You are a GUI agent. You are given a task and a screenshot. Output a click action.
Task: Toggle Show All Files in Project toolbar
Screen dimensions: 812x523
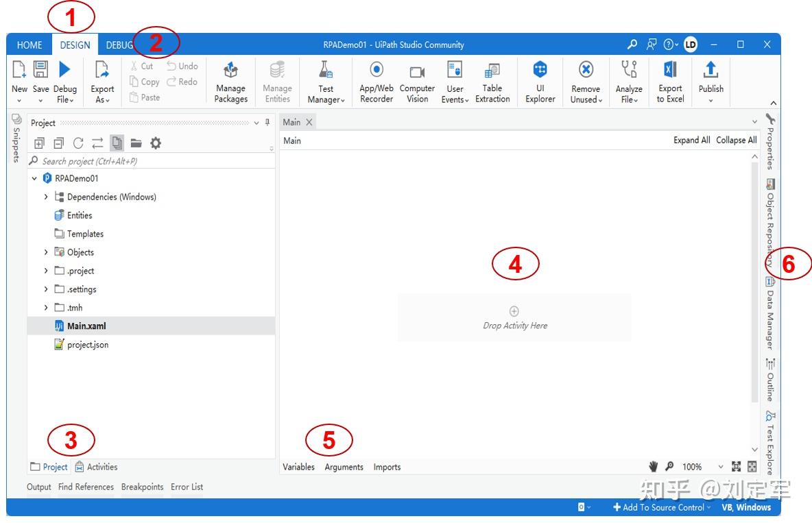(117, 143)
